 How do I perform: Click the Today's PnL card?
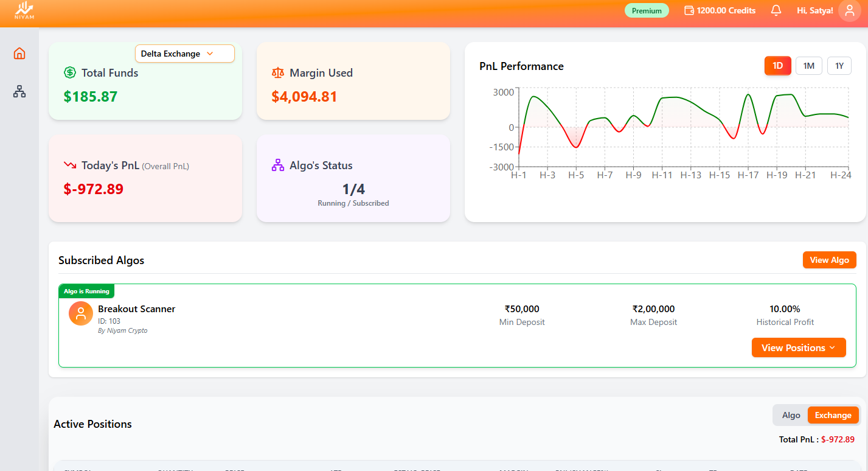145,178
